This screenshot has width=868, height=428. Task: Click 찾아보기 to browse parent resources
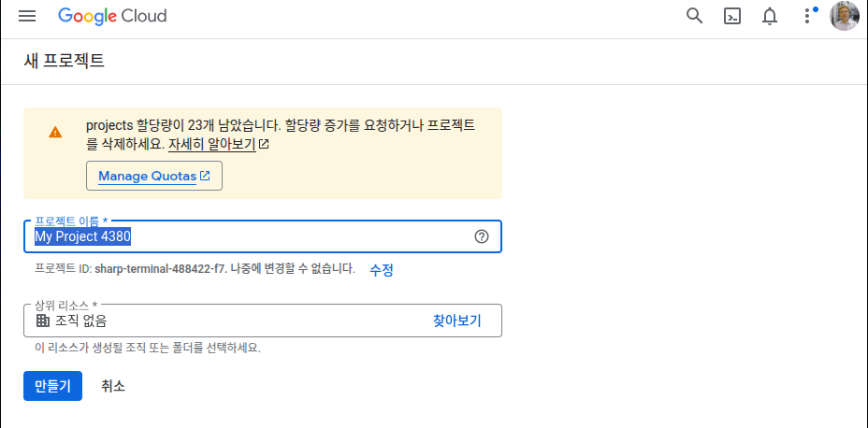[x=456, y=321]
